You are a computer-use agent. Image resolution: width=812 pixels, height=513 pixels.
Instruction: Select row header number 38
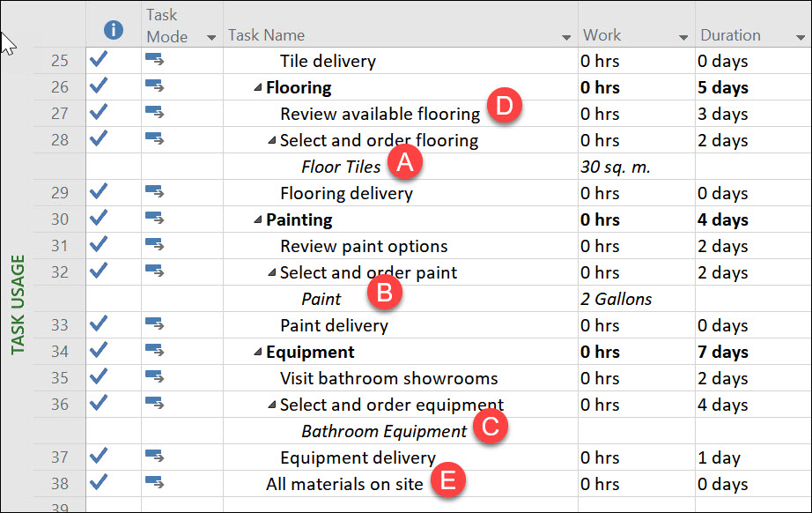60,483
